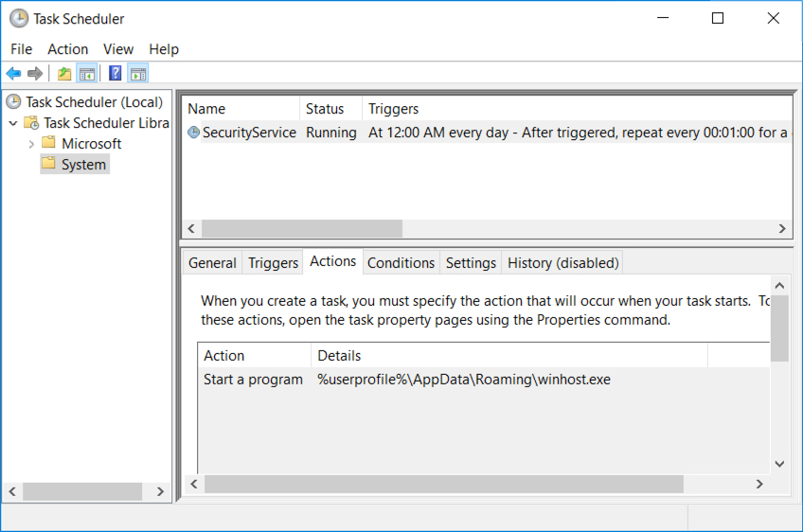The width and height of the screenshot is (803, 532).
Task: Expand the Microsoft folder chevron
Action: click(31, 144)
